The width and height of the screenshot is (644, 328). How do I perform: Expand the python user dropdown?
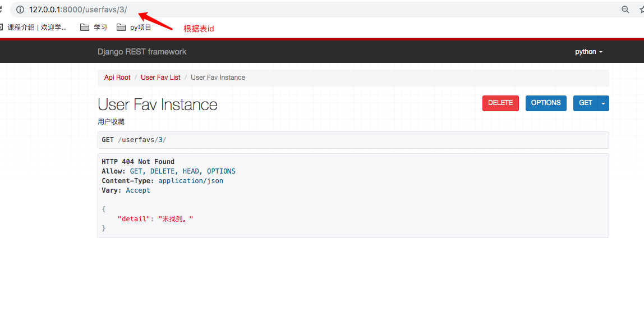(588, 52)
